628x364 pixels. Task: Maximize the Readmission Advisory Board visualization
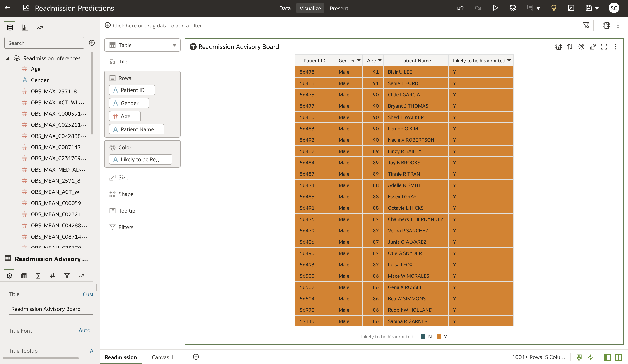pos(604,47)
